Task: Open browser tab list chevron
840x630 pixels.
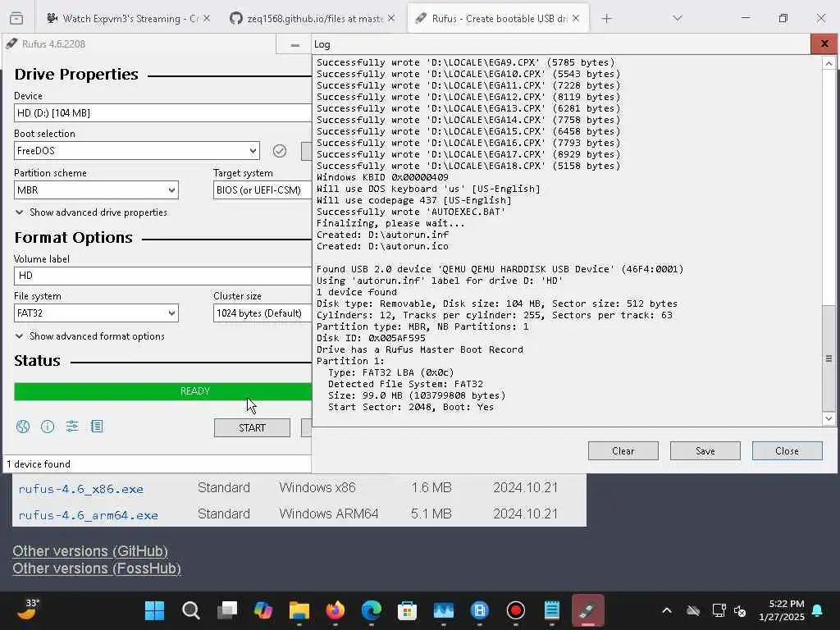Action: pos(678,18)
